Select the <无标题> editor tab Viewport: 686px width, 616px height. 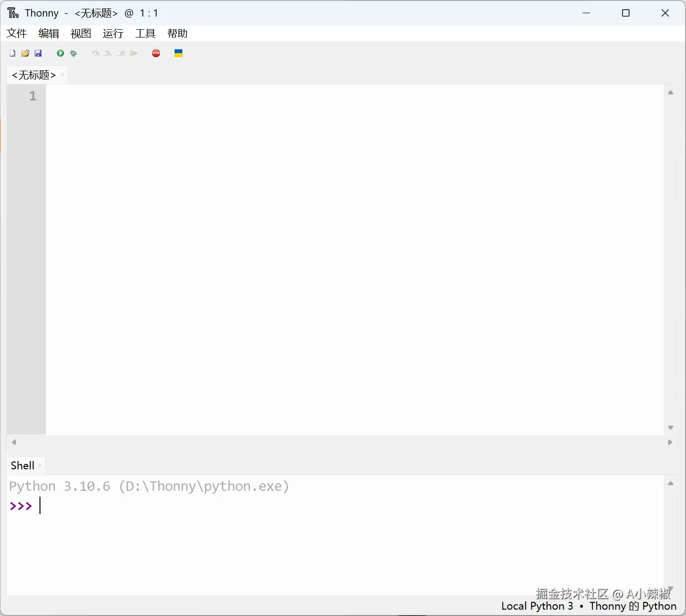coord(34,75)
